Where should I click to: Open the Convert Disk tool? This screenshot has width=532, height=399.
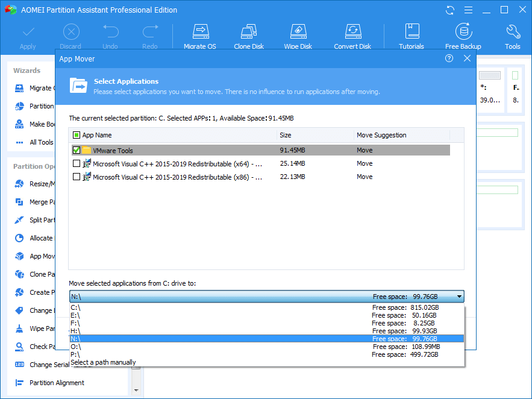[x=352, y=35]
